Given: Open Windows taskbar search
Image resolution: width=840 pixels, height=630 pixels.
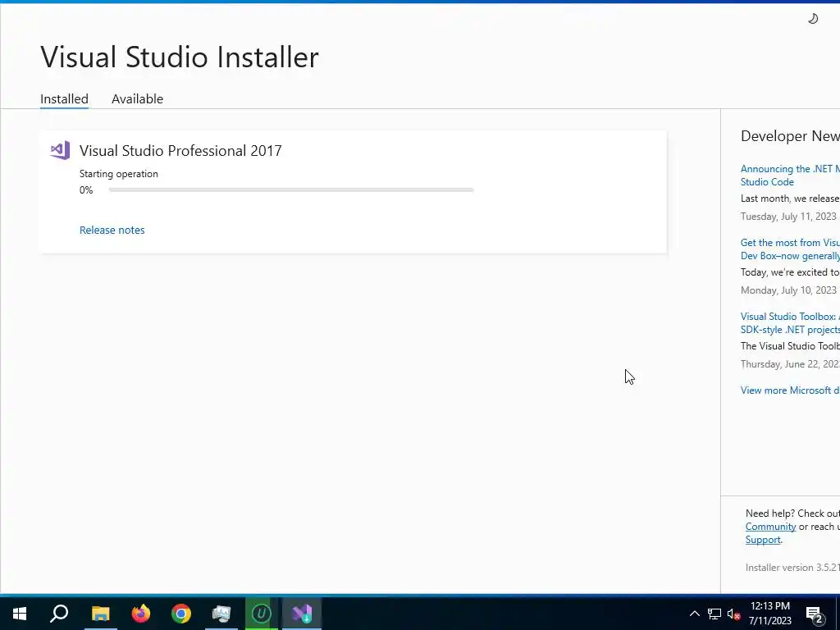Looking at the screenshot, I should (x=59, y=614).
